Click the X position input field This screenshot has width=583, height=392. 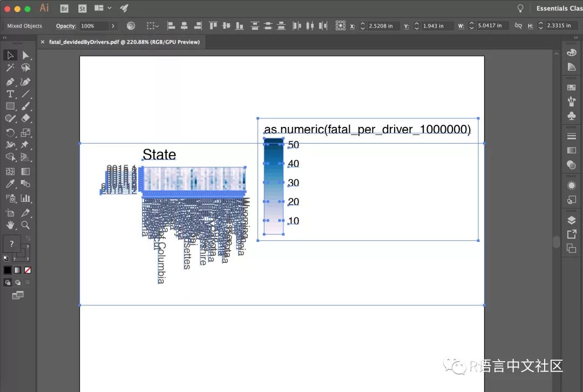coord(383,26)
